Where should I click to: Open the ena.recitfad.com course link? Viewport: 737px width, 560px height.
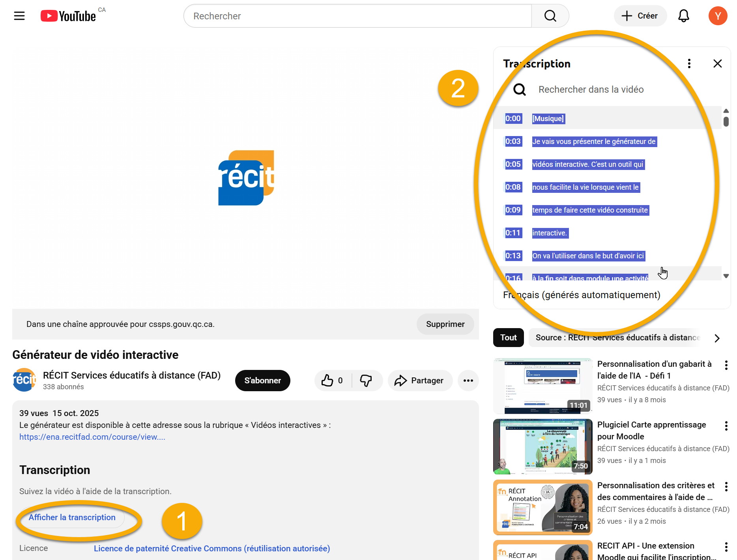tap(92, 437)
